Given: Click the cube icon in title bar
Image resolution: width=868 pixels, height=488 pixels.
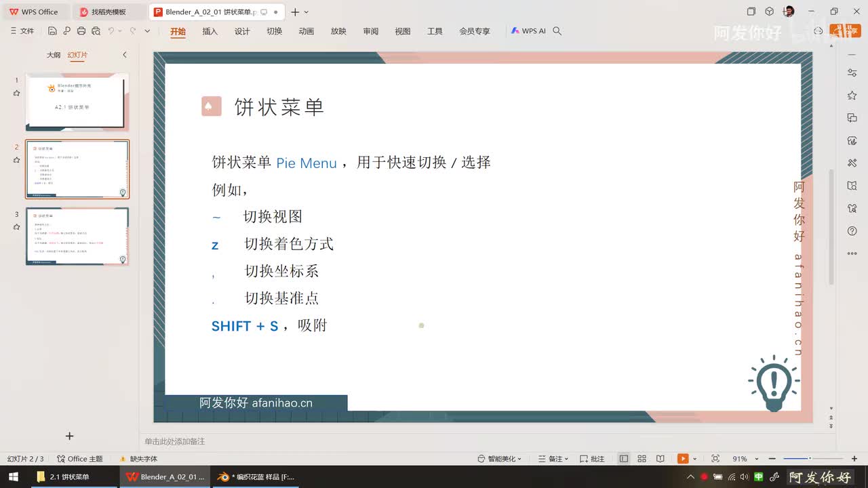Looking at the screenshot, I should [769, 12].
